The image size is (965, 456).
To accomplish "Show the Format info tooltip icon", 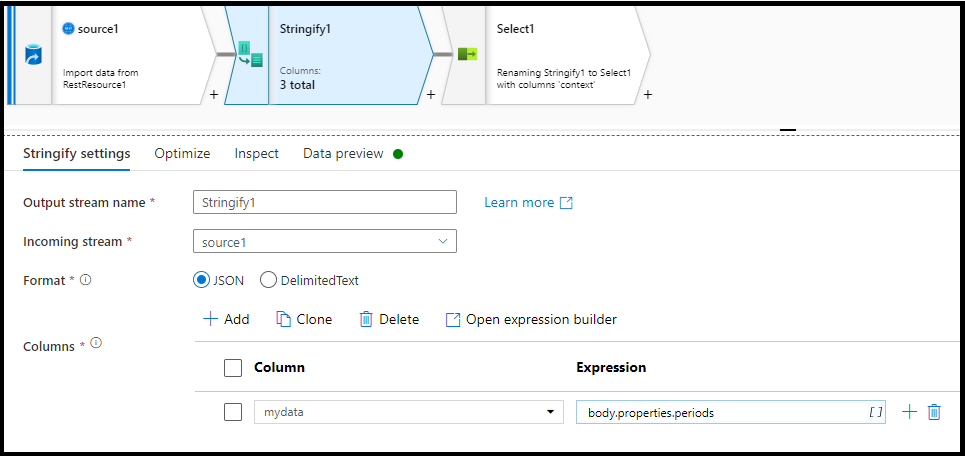I will coord(86,280).
